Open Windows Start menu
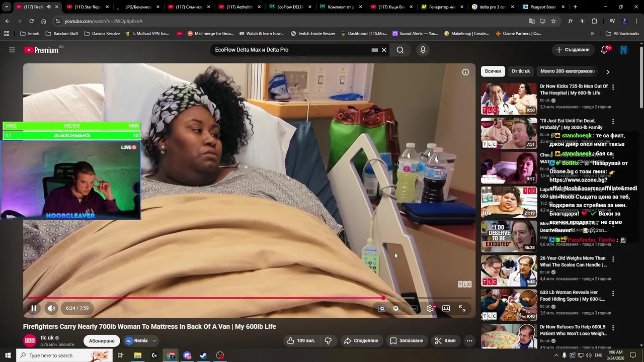The width and height of the screenshot is (644, 362). pyautogui.click(x=8, y=355)
